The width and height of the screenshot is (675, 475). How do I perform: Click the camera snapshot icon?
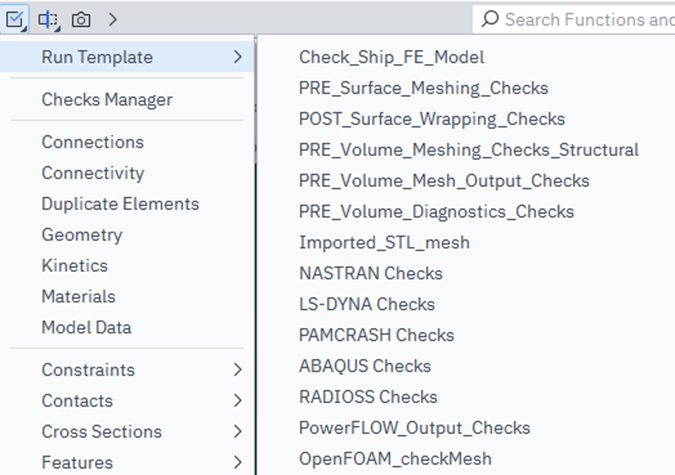coord(81,19)
